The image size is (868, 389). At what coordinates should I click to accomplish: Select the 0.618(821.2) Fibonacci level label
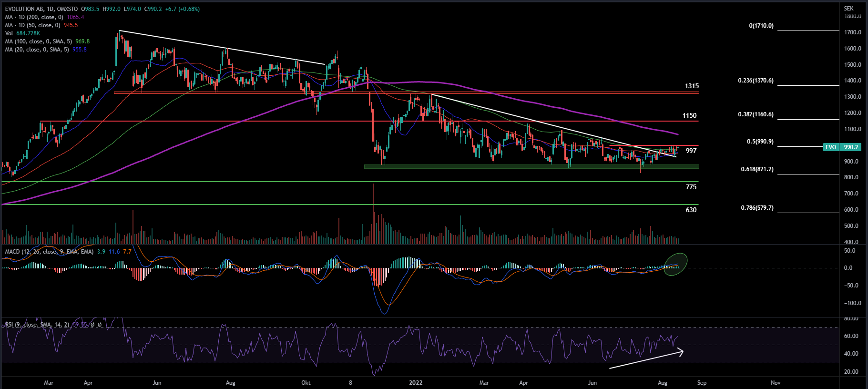[x=757, y=169]
